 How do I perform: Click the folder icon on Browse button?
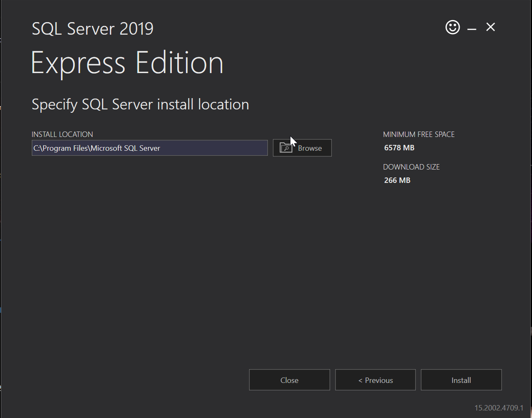(286, 148)
